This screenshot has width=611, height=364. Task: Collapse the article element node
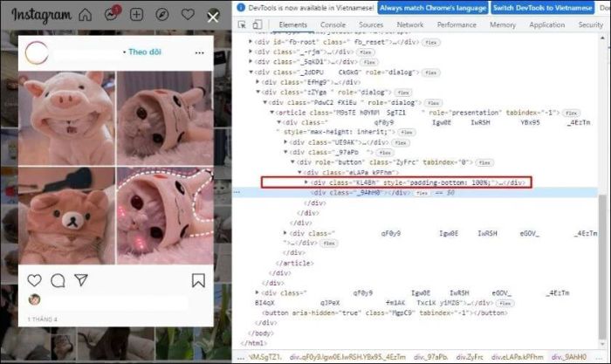click(x=271, y=113)
